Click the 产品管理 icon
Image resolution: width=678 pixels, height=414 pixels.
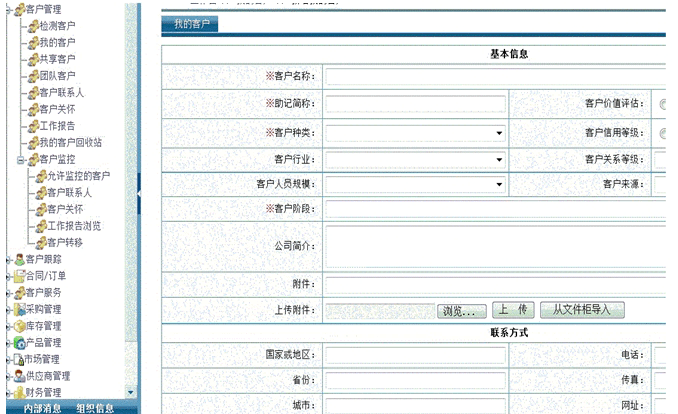click(19, 343)
